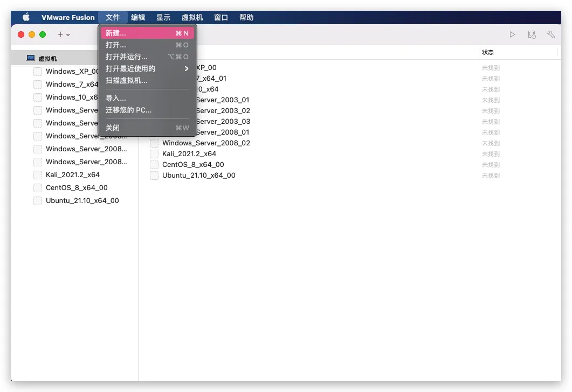Expand the 打开最近使用的 submenu arrow
This screenshot has width=572, height=392.
click(187, 68)
